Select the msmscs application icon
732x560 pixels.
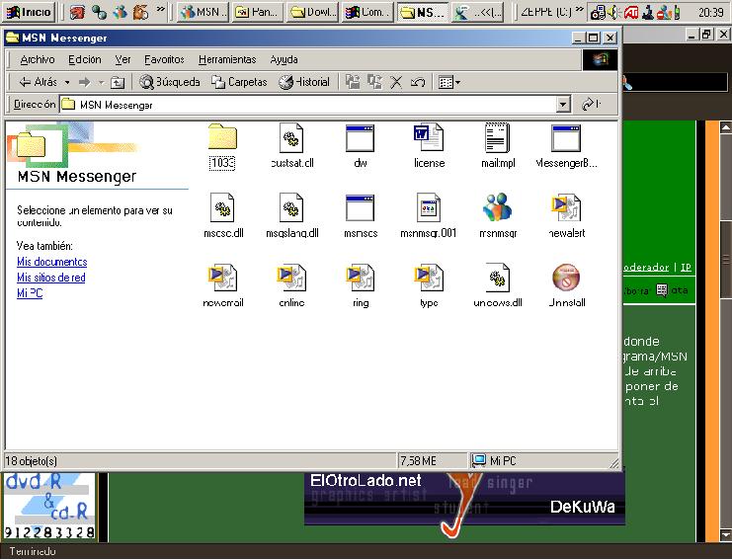coord(360,207)
